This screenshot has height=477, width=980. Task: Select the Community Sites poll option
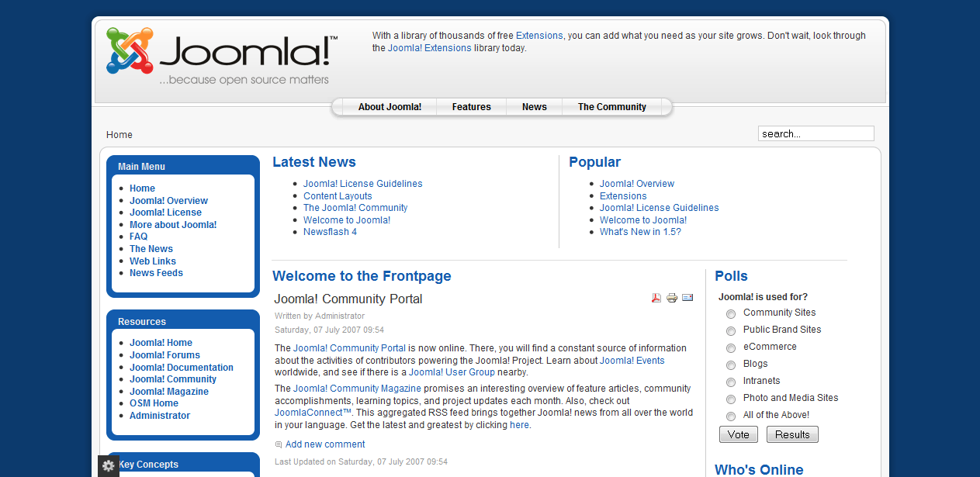[x=731, y=314]
